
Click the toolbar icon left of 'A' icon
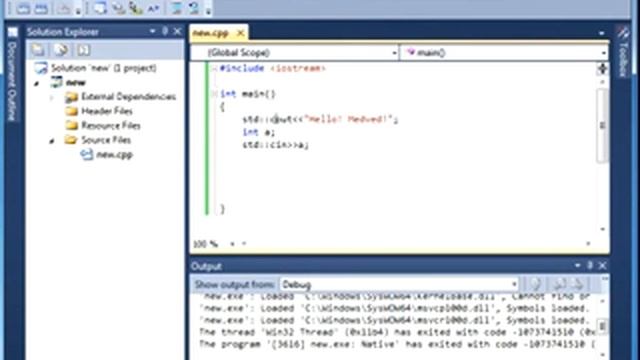point(136,8)
